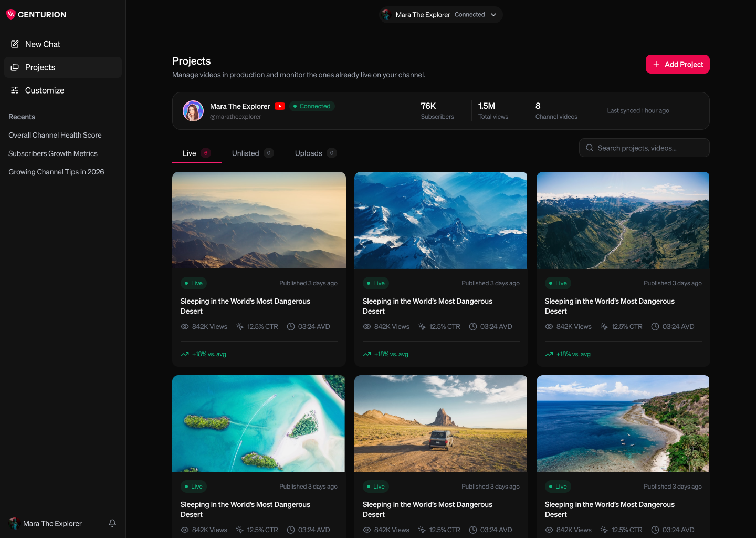Click Published 3 days ago on green valley card
Screen dimensions: 756x538
(673, 283)
